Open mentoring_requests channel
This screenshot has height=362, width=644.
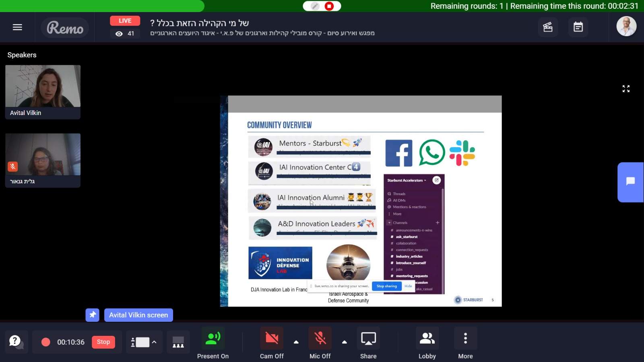tap(412, 276)
